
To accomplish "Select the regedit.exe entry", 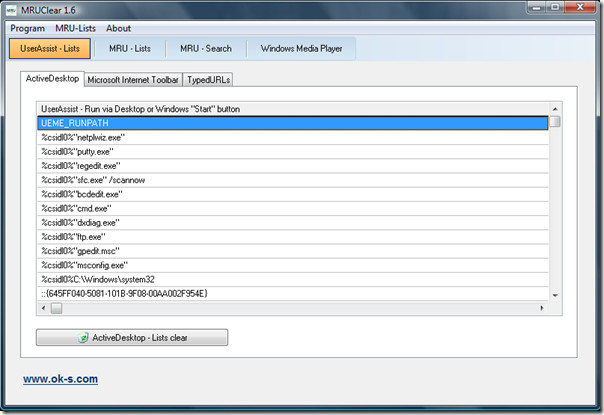I will coord(293,166).
